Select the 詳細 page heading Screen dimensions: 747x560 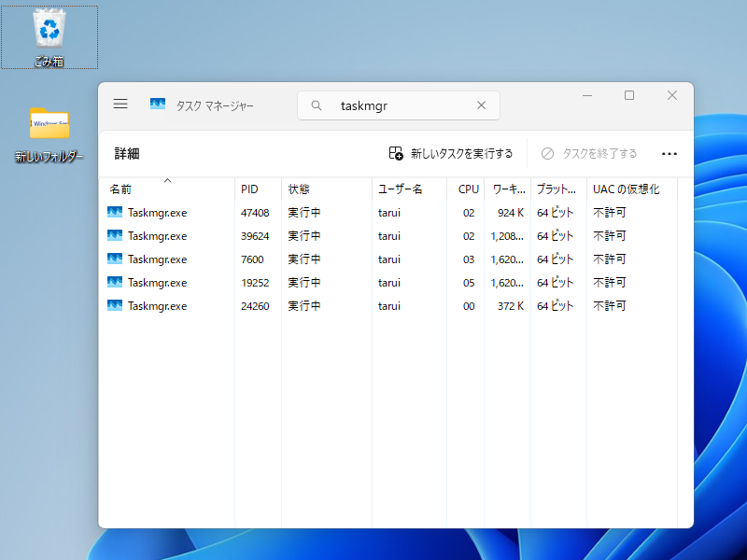tap(126, 153)
